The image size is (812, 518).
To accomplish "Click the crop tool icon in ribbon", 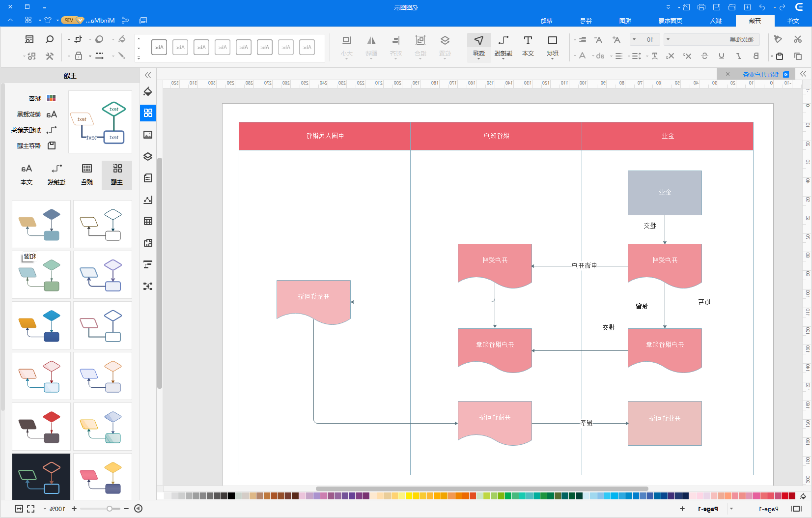I will tap(78, 39).
